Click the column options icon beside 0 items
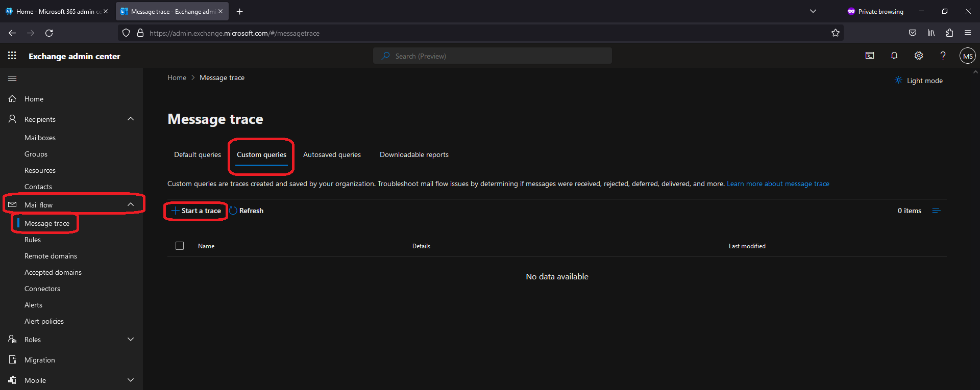The image size is (980, 390). tap(936, 211)
